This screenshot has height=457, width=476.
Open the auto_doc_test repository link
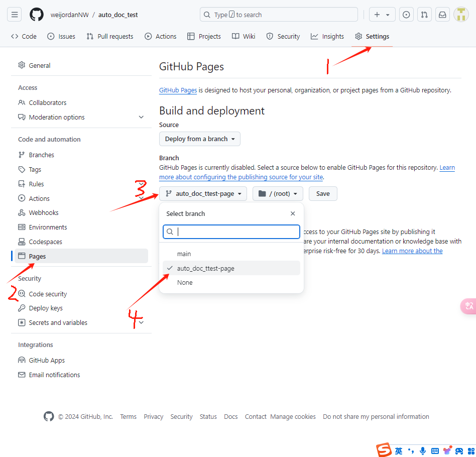point(118,15)
